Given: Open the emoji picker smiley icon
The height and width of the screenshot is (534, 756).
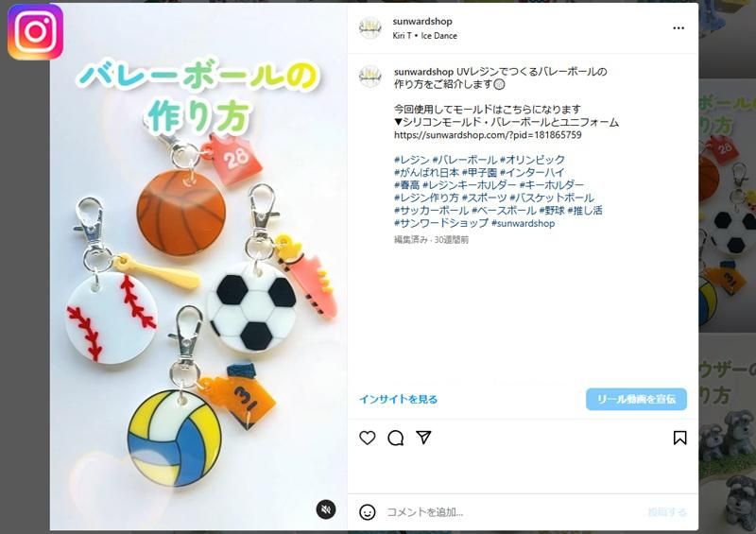Looking at the screenshot, I should coord(368,512).
